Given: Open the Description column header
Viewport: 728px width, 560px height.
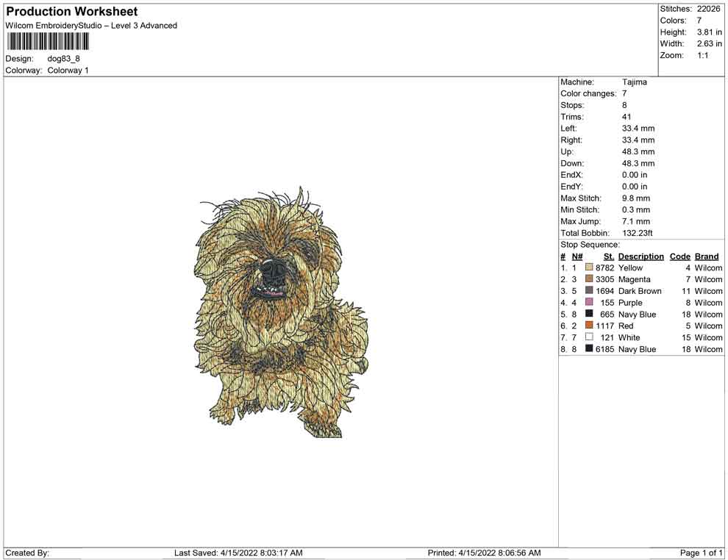Looking at the screenshot, I should [640, 256].
